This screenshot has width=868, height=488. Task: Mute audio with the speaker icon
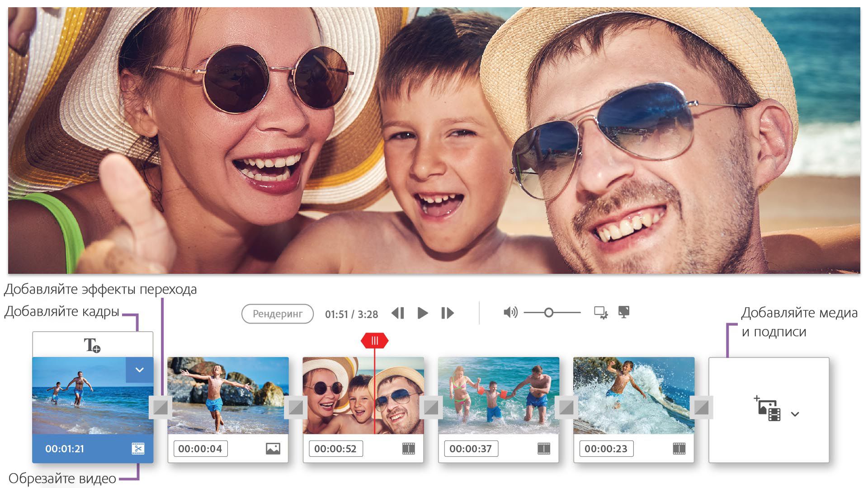(510, 312)
